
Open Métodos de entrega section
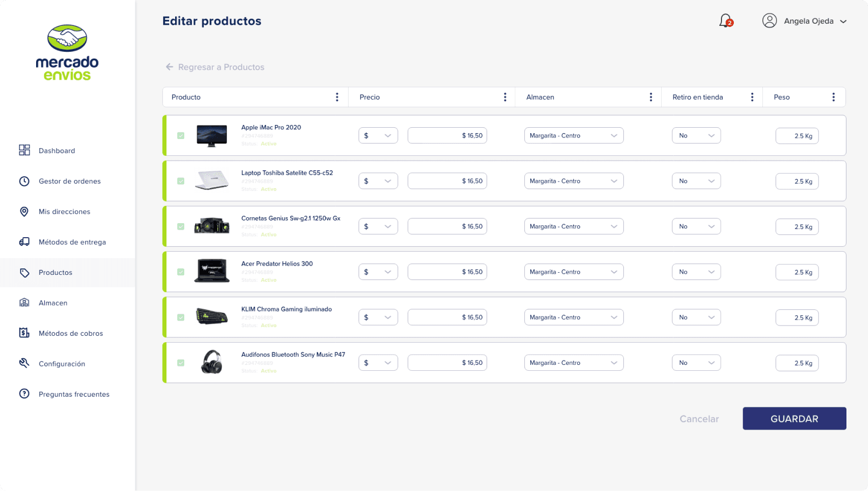pyautogui.click(x=72, y=242)
